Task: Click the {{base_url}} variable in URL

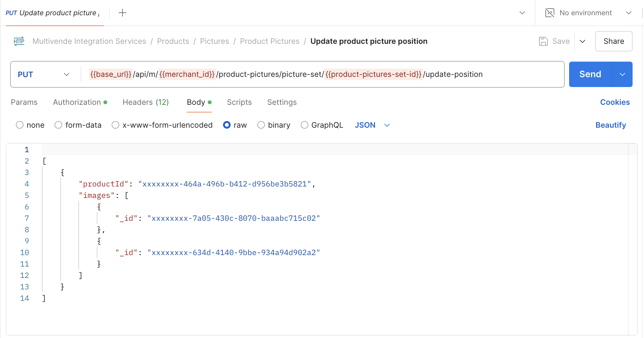Action: tap(111, 74)
